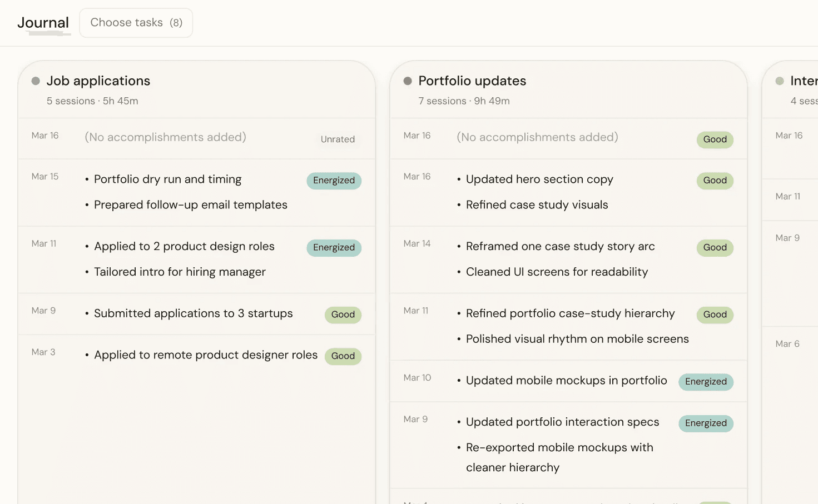Select Energized tag on Applied to 2 roles

[x=334, y=248]
